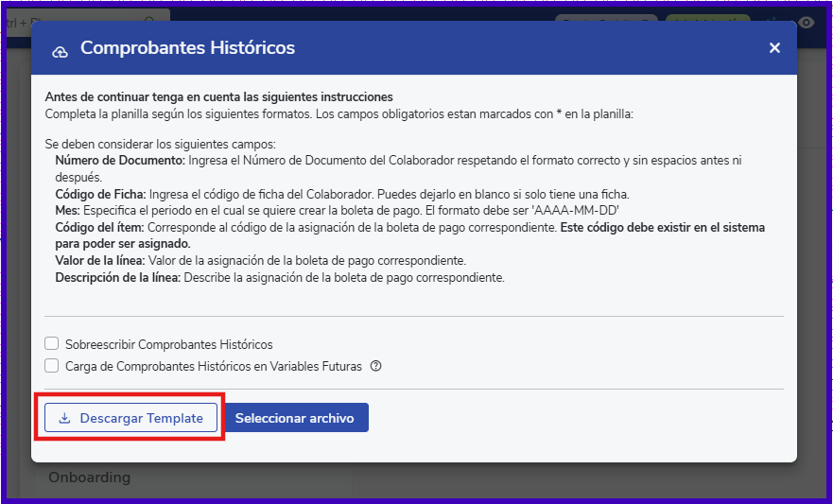Click the 'Número de Documento:' field heading

click(119, 162)
